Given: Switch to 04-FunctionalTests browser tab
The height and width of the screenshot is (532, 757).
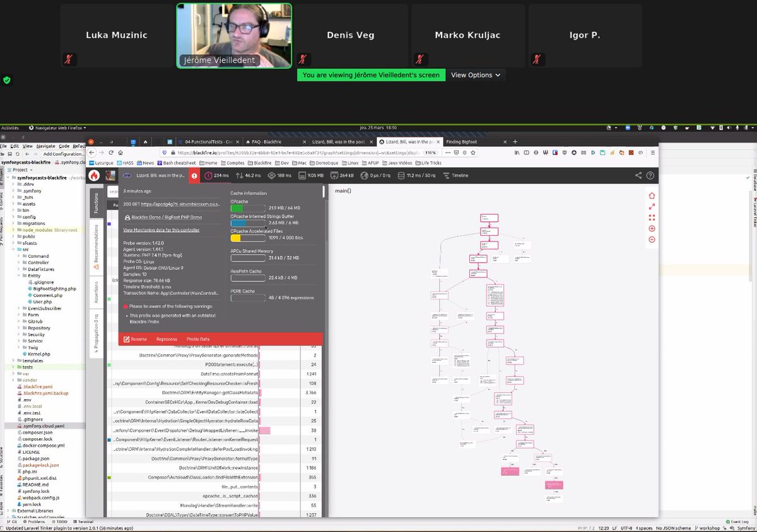Looking at the screenshot, I should pos(208,142).
